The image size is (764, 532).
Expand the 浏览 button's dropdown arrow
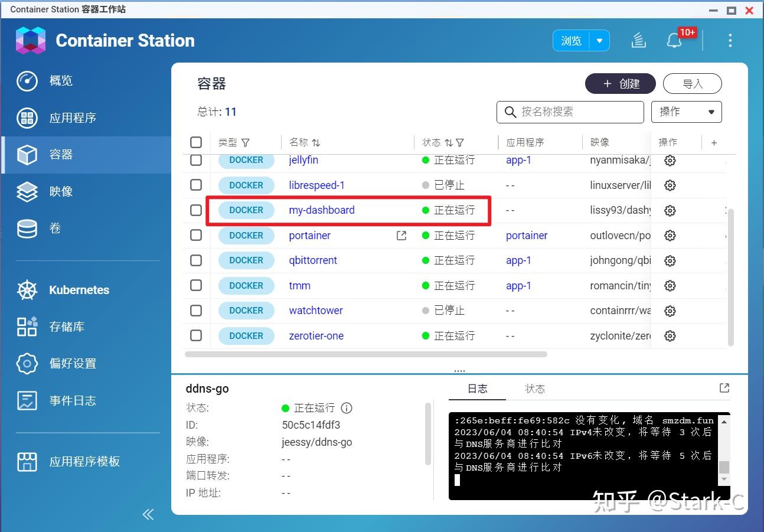tap(600, 40)
